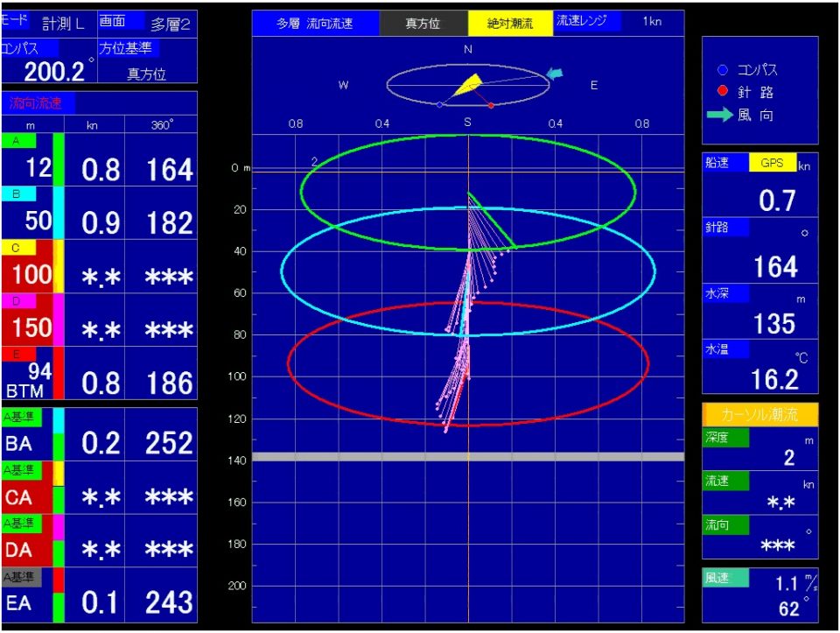Image resolution: width=840 pixels, height=633 pixels.
Task: Open the モード 計測L mode selector
Action: pyautogui.click(x=46, y=22)
